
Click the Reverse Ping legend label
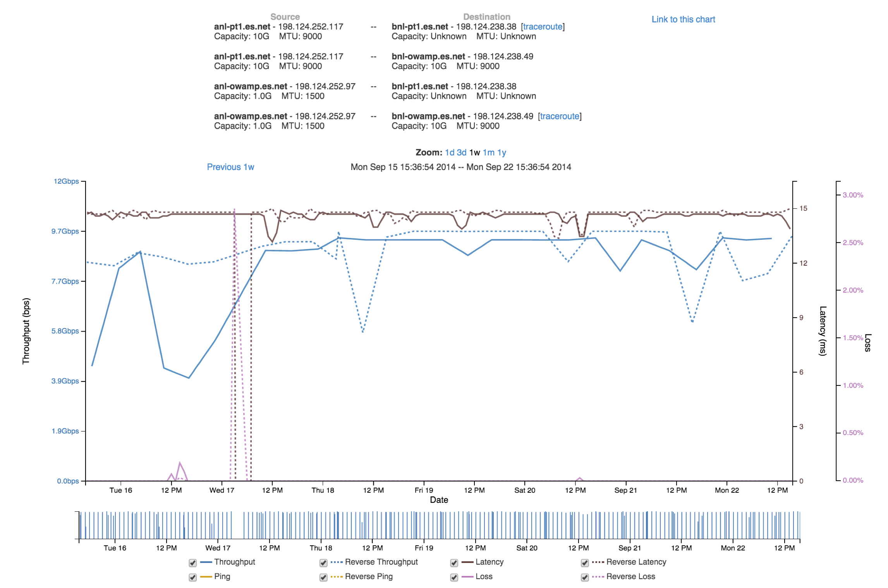tap(369, 576)
